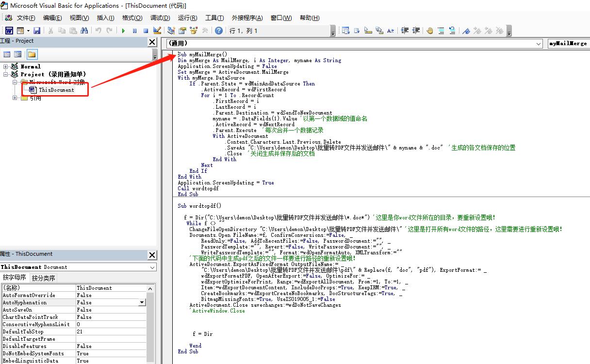The width and height of the screenshot is (590, 364).
Task: Select ThisDocument in the project tree
Action: point(56,90)
